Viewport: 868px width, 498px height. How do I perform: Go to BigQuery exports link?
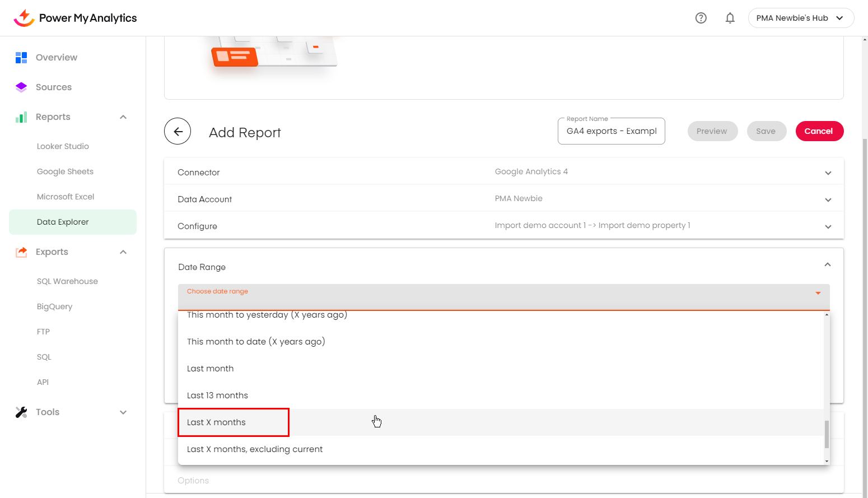pos(54,306)
